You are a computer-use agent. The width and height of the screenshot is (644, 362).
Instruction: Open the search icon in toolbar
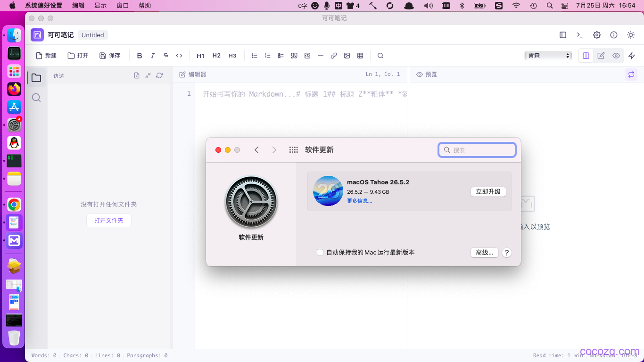pos(380,56)
